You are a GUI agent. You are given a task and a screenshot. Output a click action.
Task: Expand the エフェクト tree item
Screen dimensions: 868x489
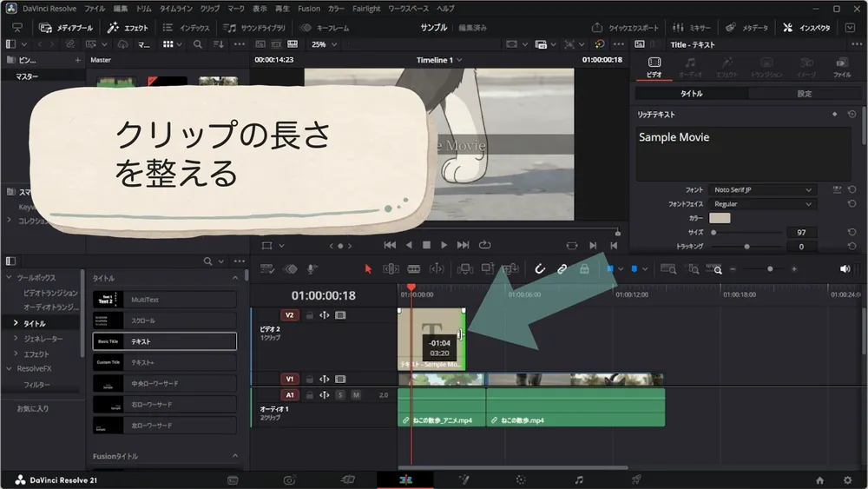pos(16,354)
